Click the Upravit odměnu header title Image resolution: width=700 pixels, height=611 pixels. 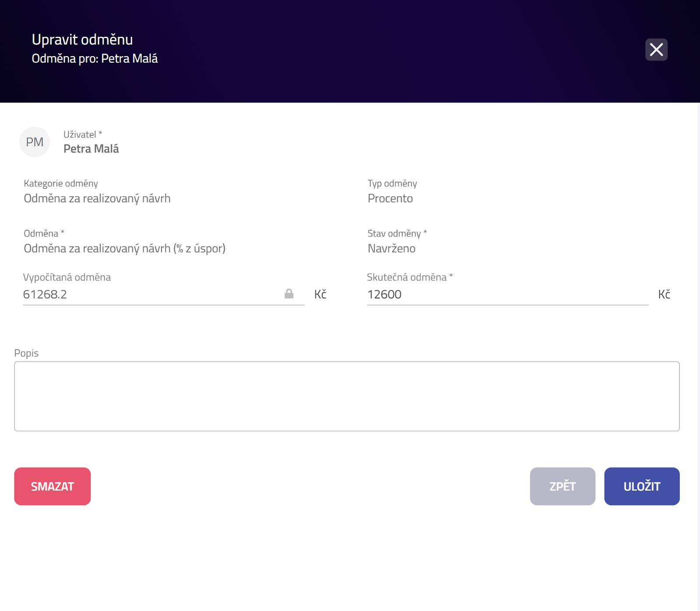(x=82, y=40)
